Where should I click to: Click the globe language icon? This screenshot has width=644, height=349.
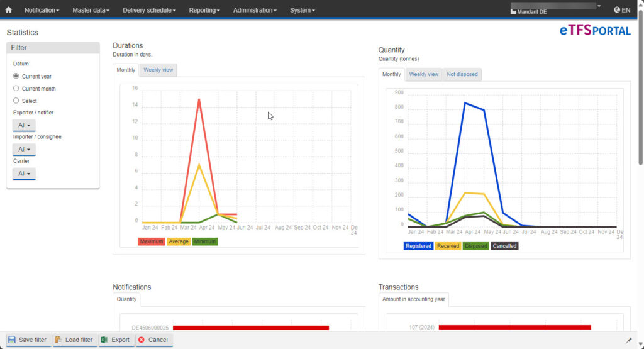617,10
